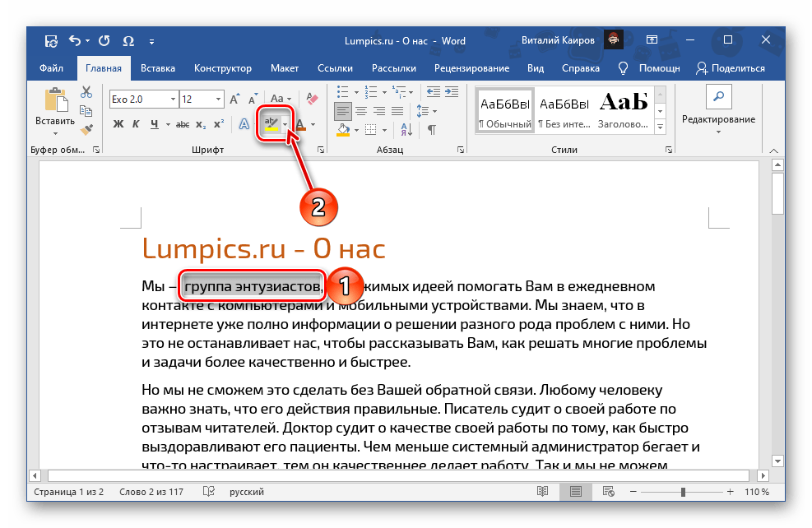This screenshot has height=528, width=812.
Task: Toggle bold with the Ж button
Action: [x=118, y=124]
